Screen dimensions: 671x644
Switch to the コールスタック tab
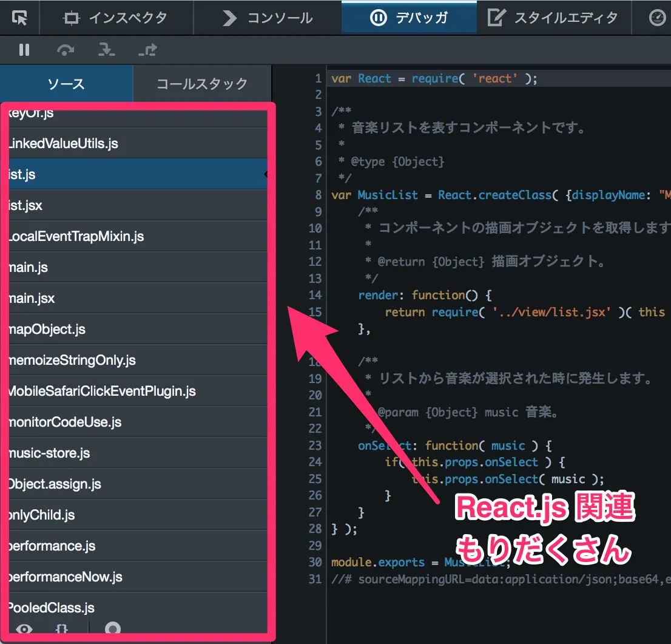[x=201, y=84]
